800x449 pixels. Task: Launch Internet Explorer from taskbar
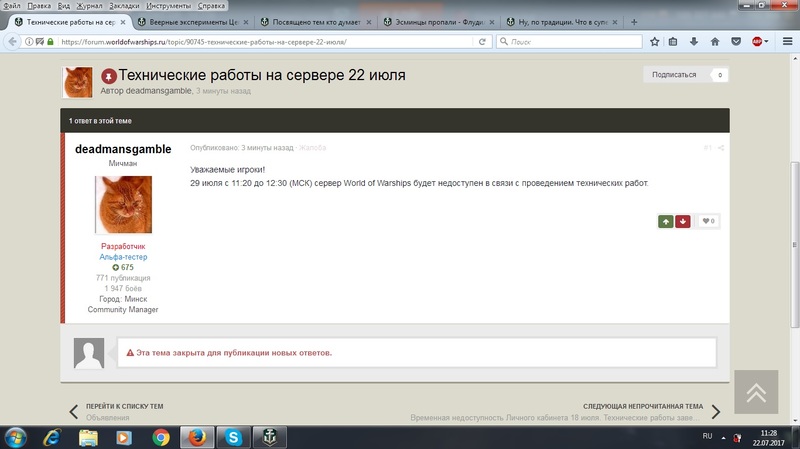click(x=52, y=437)
